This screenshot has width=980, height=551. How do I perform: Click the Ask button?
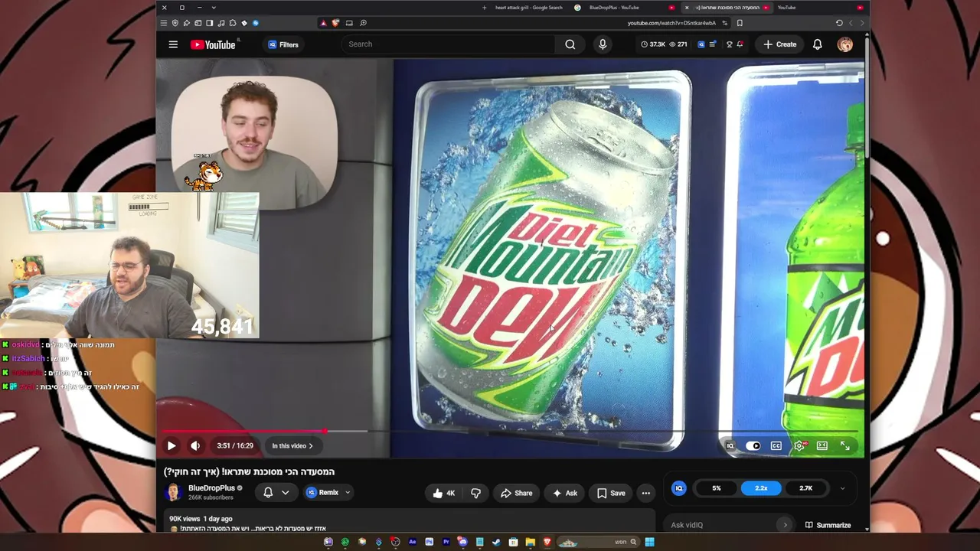(565, 493)
